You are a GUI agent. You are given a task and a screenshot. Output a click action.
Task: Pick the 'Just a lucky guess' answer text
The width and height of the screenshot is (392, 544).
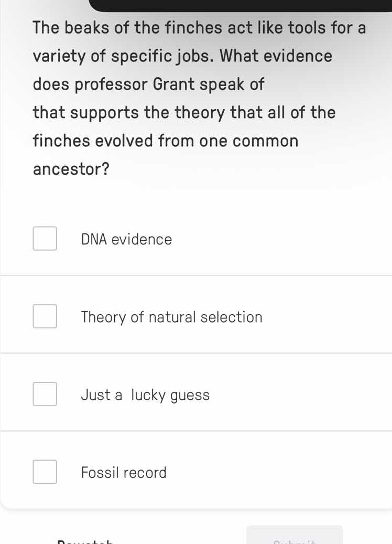pos(145,395)
